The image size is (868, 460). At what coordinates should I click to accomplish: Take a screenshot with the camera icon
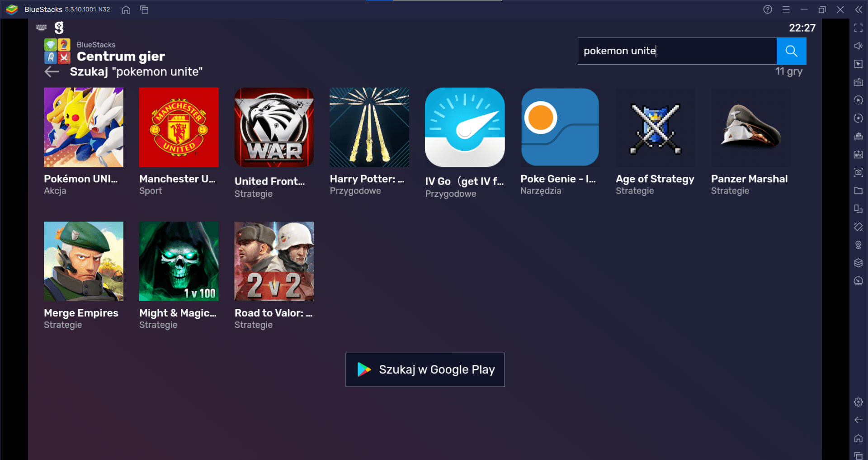click(858, 172)
